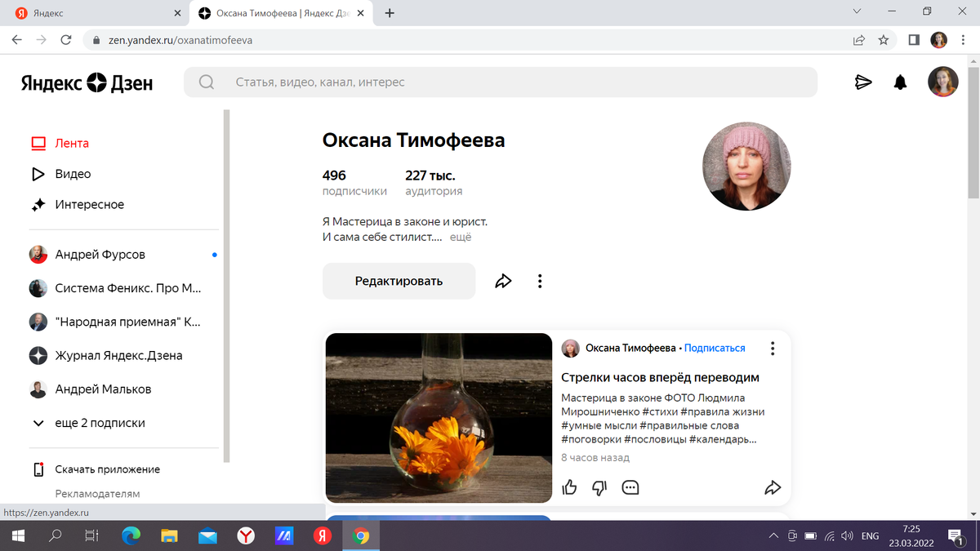Toggle the browser side panel icon
This screenshot has width=980, height=551.
click(914, 39)
